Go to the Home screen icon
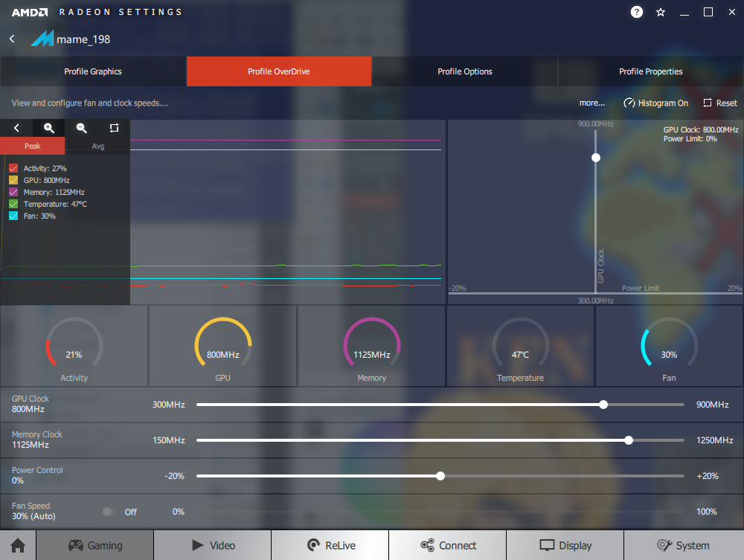Screen dimensions: 744x560 [x=18, y=545]
